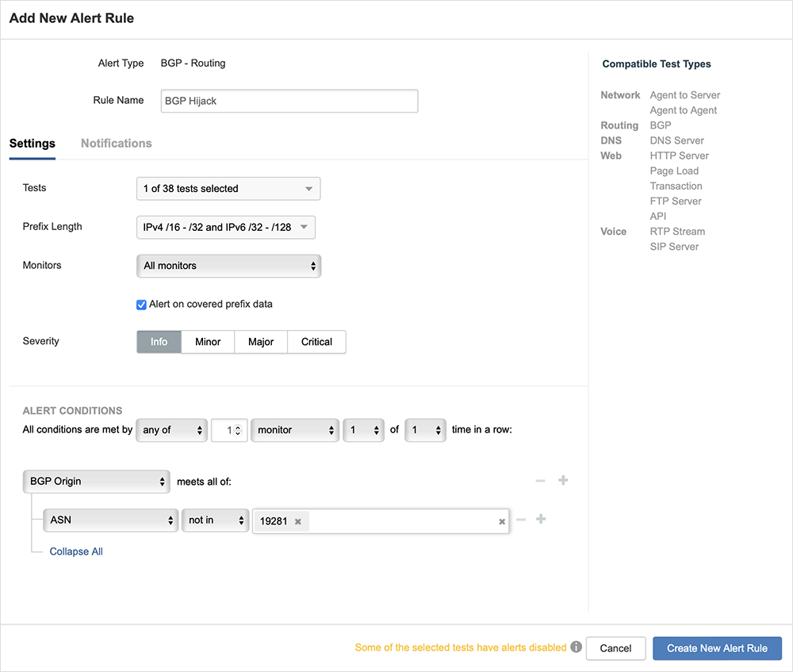Image resolution: width=793 pixels, height=672 pixels.
Task: Set severity to Critical
Action: pos(316,342)
